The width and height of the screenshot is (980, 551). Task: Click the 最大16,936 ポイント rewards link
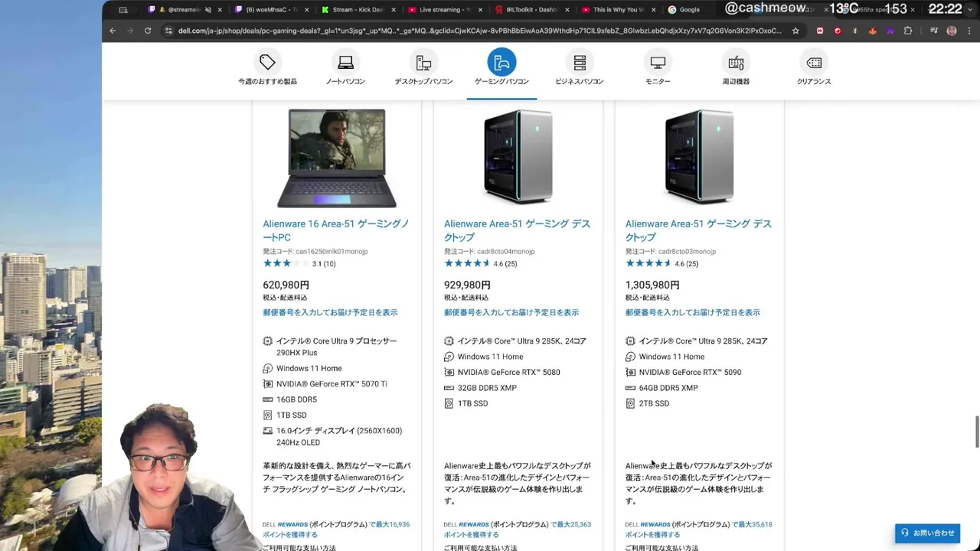point(337,530)
